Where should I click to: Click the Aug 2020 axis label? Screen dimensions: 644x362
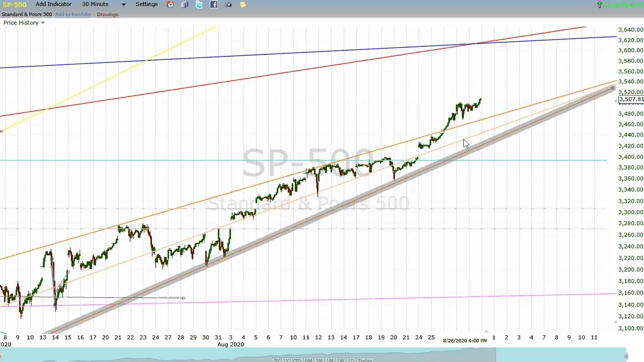click(230, 344)
